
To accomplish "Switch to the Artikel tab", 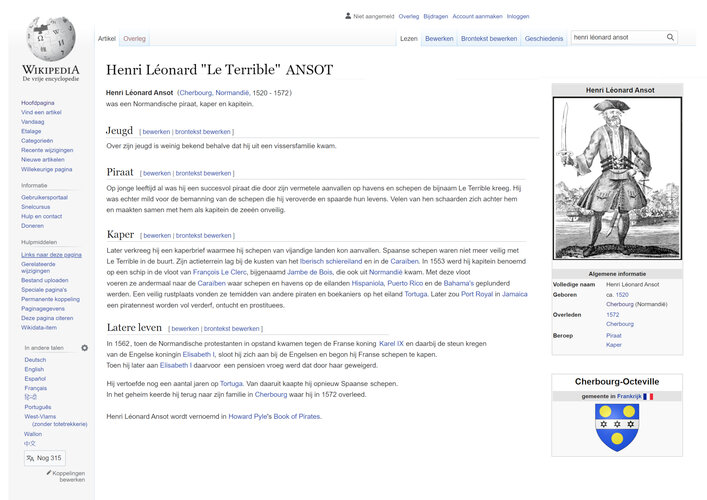I will (107, 39).
